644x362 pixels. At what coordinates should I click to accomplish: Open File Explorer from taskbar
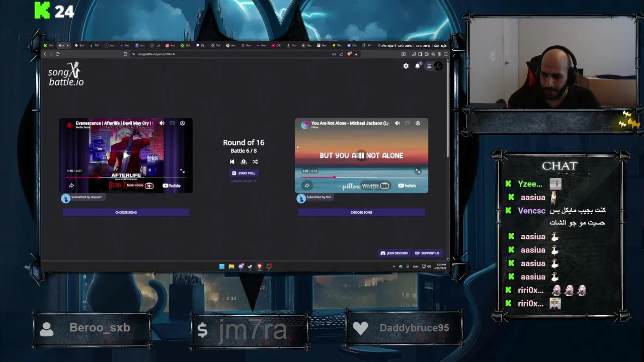pos(231,266)
